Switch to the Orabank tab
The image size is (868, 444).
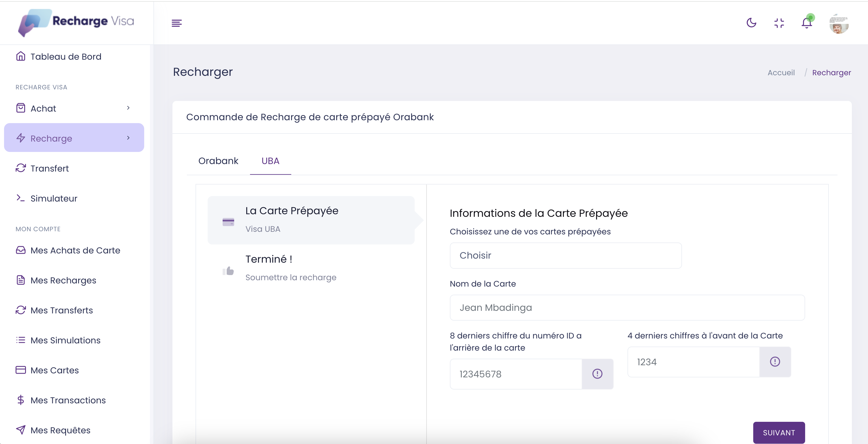[218, 161]
